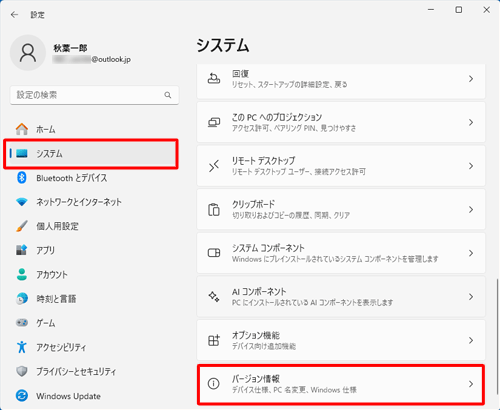Click the バージョン情報 info circle icon
This screenshot has height=410, width=500.
(x=214, y=384)
